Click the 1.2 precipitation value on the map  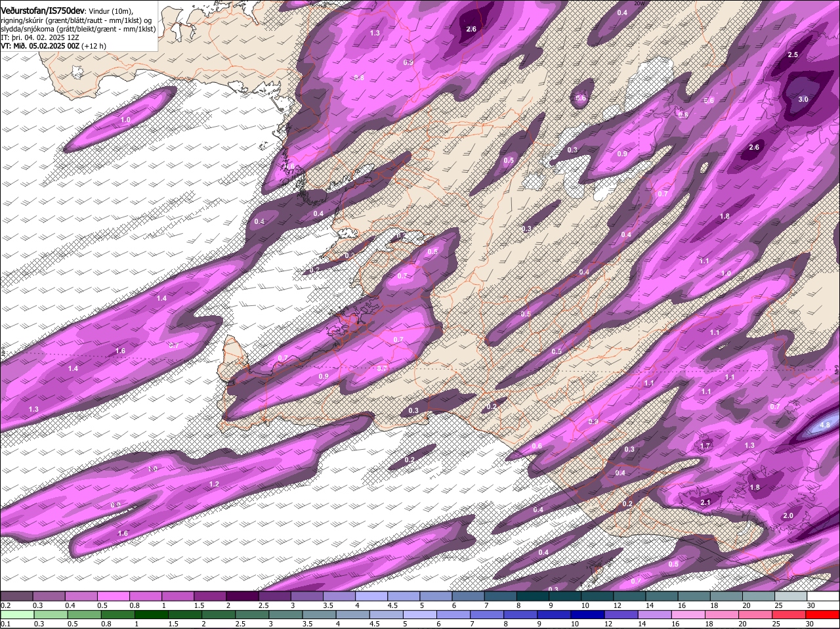point(214,485)
